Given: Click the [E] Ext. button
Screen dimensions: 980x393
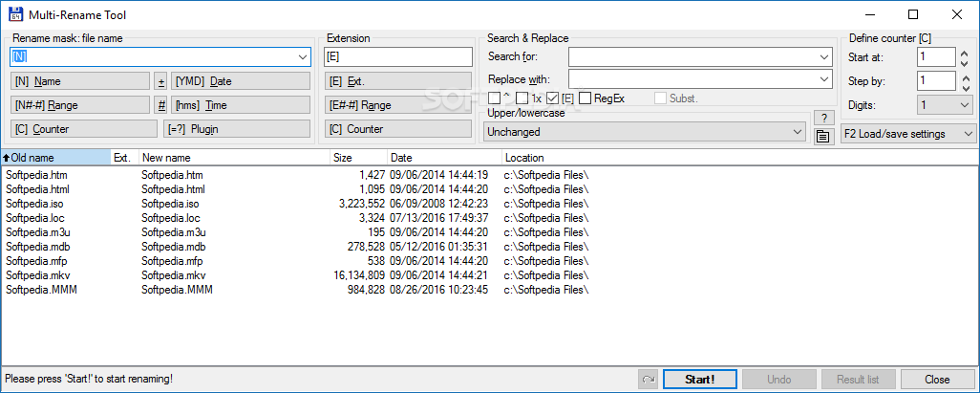Looking at the screenshot, I should (398, 81).
